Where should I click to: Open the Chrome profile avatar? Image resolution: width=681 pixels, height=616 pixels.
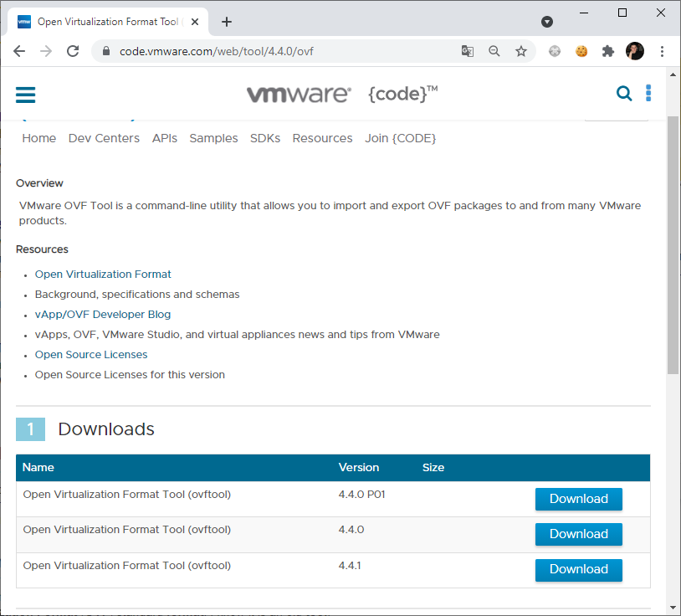(x=634, y=51)
